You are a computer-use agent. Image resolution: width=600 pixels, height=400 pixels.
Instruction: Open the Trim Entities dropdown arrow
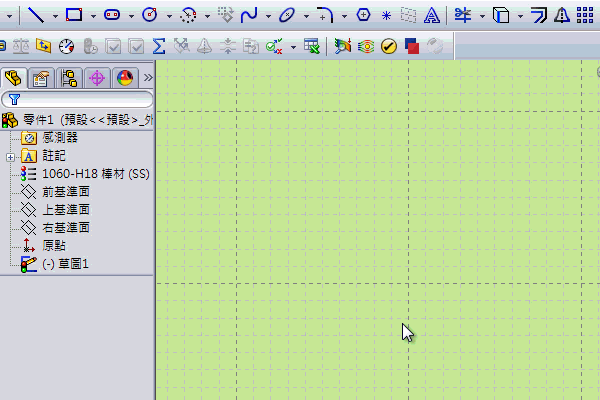pyautogui.click(x=482, y=16)
